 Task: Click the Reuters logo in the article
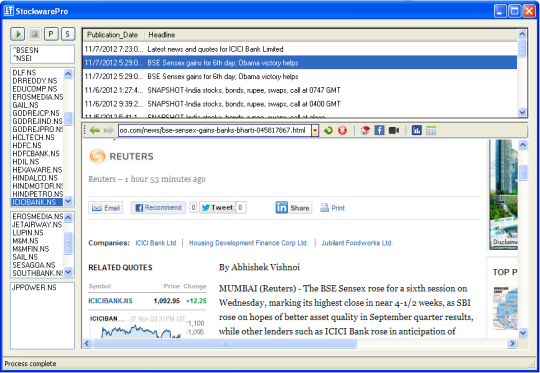(x=121, y=156)
